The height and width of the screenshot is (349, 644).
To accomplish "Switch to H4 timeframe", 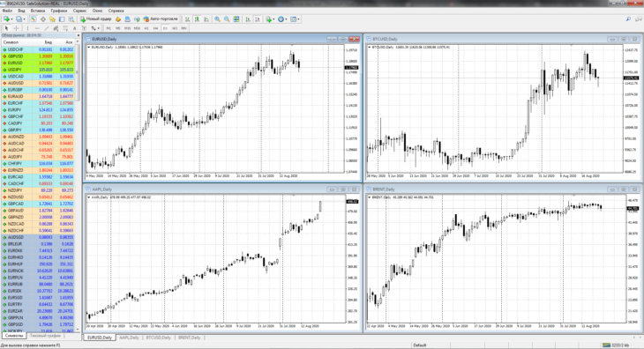I will [x=155, y=28].
